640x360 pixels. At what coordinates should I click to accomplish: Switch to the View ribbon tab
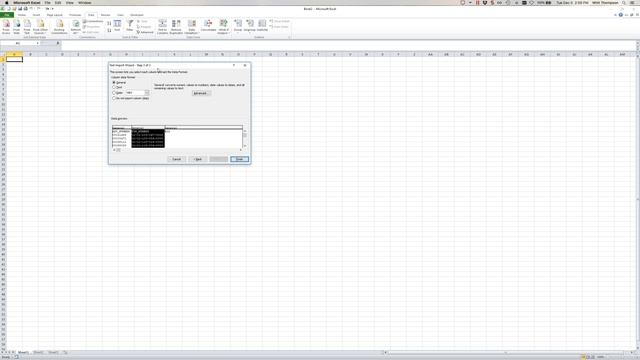click(x=120, y=15)
